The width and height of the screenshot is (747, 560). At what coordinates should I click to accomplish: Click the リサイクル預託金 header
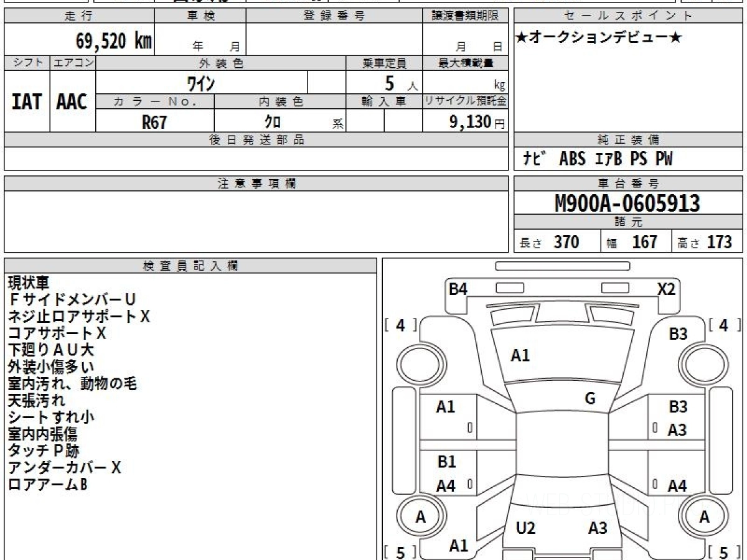465,101
